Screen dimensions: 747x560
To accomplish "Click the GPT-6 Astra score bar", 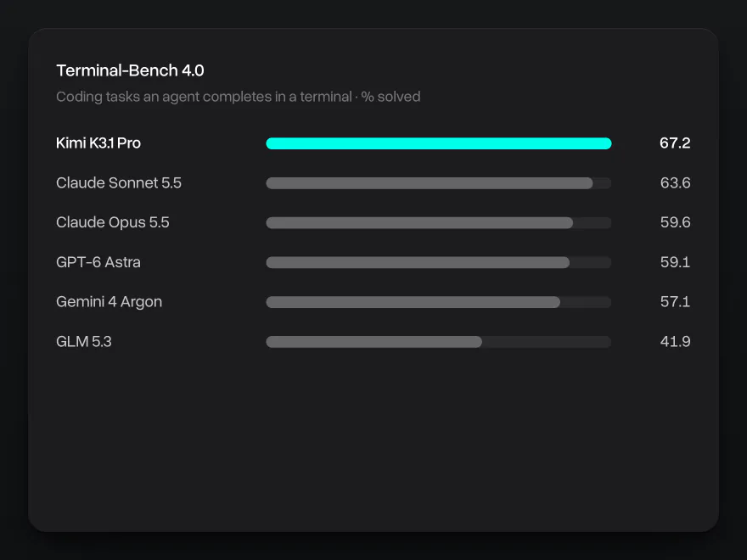I will pos(418,262).
